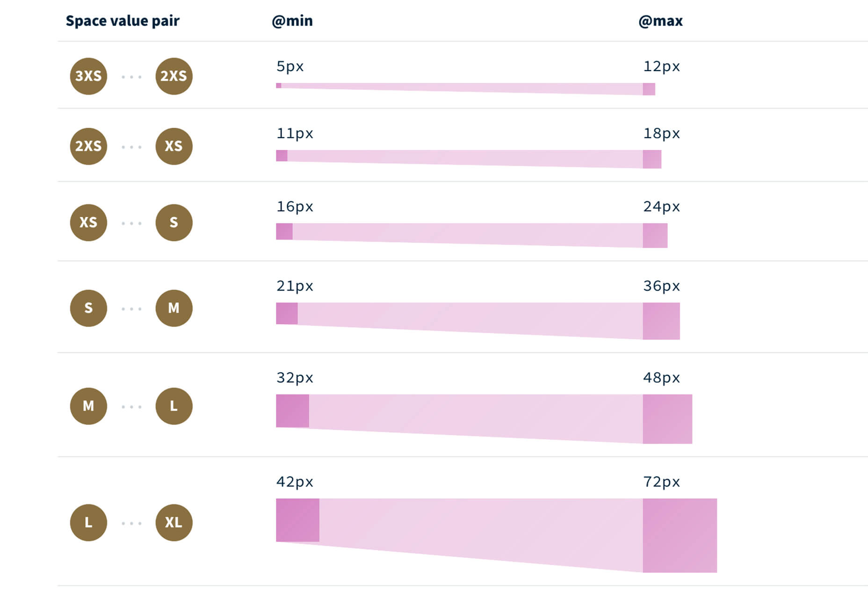Image resolution: width=868 pixels, height=599 pixels.
Task: Click the M badge in the S–M row
Action: (x=174, y=308)
